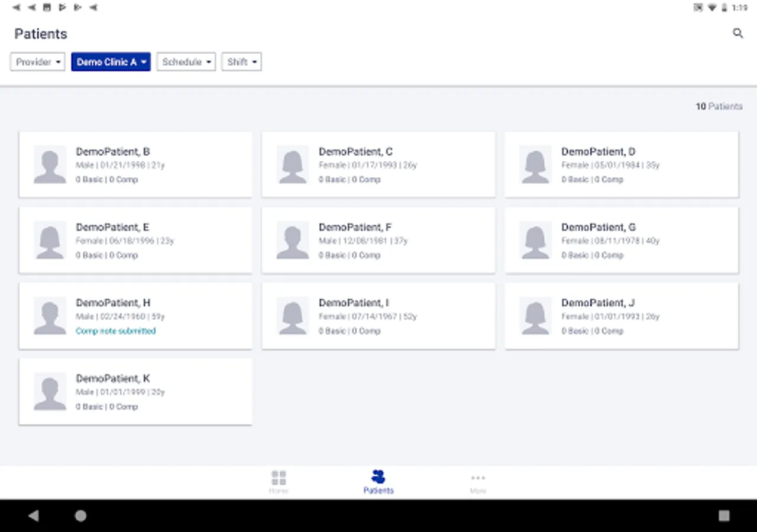Screen dimensions: 757x532
Task: Open DemoPatient, H name
Action: coord(113,303)
